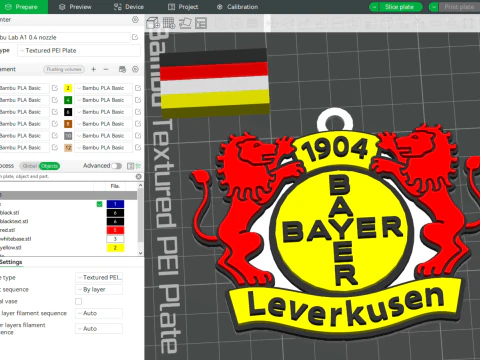Click the Add cube/model icon in toolbar

[153, 23]
